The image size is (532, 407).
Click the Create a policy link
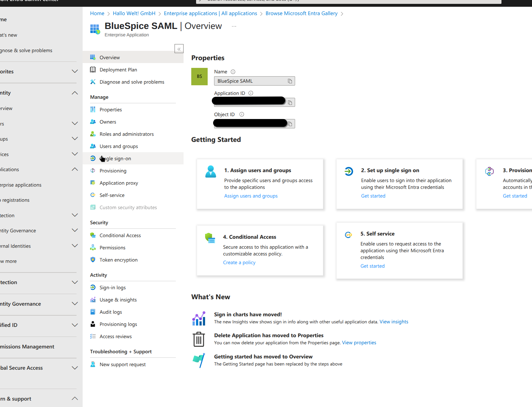click(x=239, y=263)
